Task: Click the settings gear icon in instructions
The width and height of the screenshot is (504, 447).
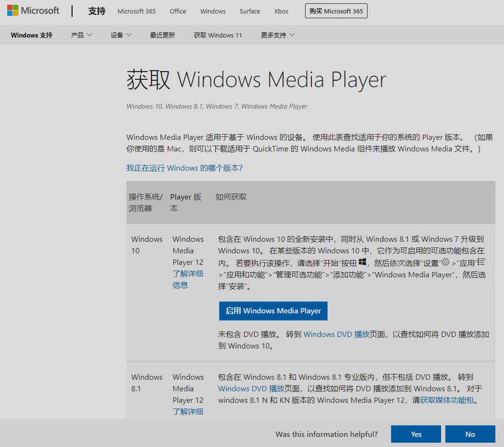Action: tap(445, 262)
